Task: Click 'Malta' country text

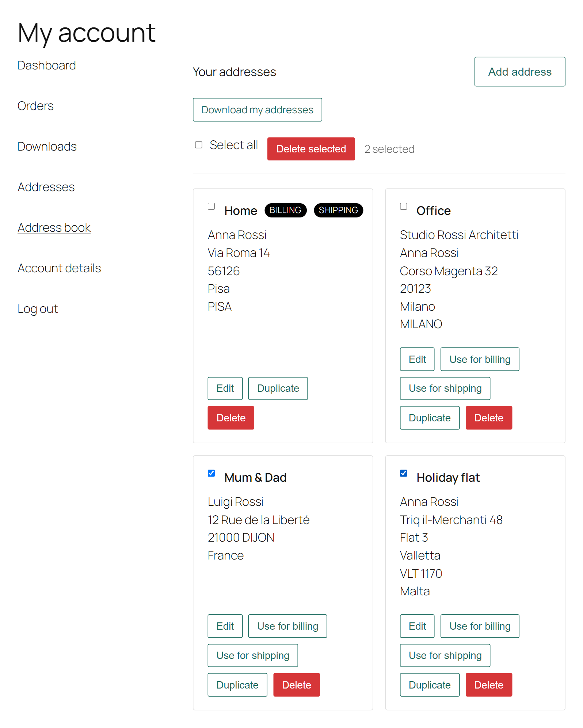Action: click(x=415, y=591)
